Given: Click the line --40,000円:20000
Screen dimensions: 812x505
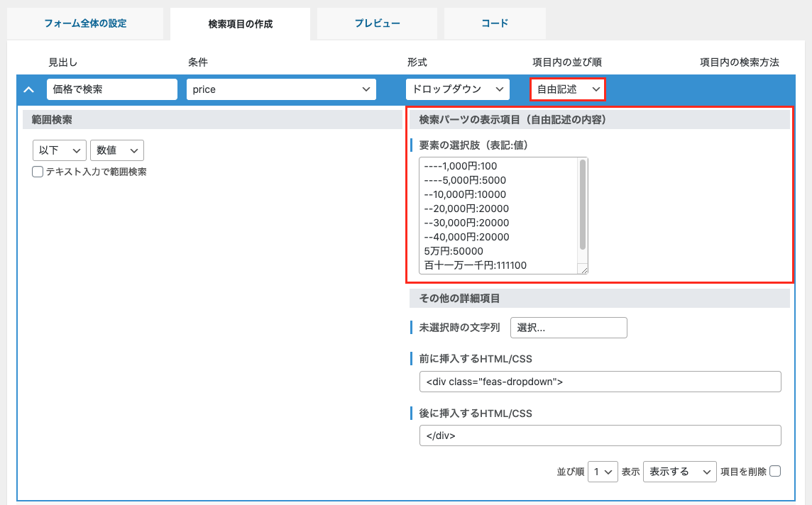Looking at the screenshot, I should (466, 237).
